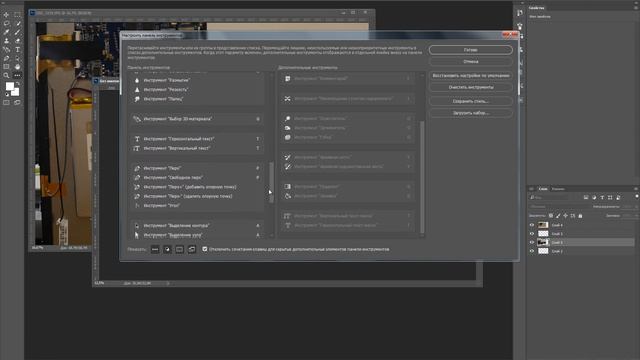Click the extra tools list scrollbar
The width and height of the screenshot is (640, 360).
(x=422, y=177)
